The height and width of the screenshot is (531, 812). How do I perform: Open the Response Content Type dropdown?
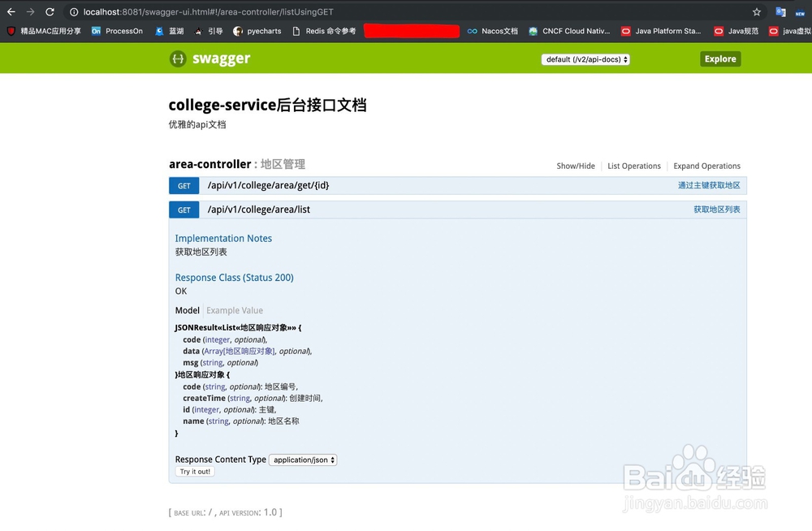tap(303, 460)
